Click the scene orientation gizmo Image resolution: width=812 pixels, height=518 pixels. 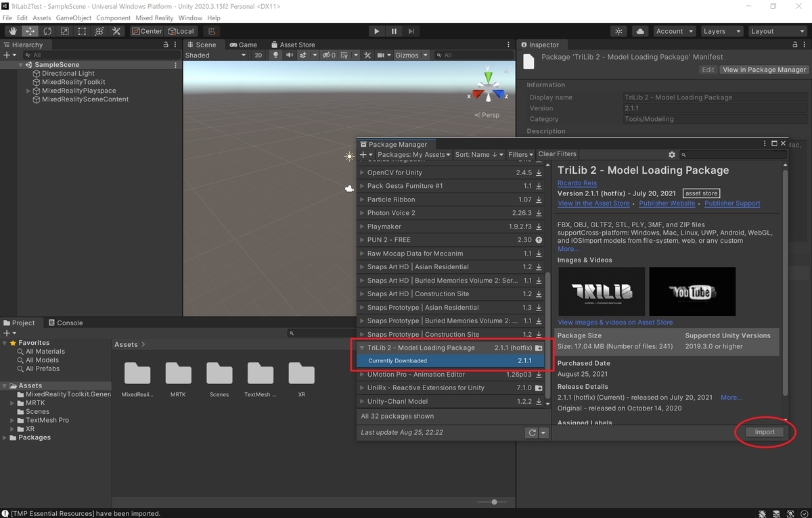tap(488, 87)
